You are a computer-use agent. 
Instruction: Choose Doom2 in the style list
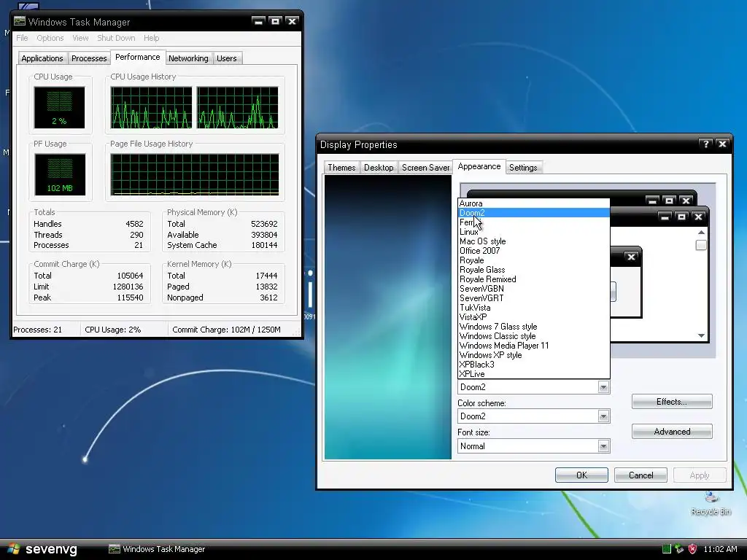[533, 213]
